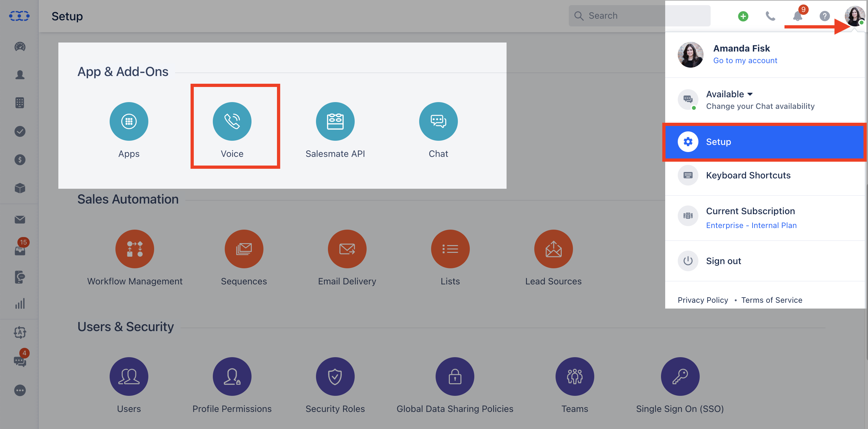Viewport: 868px width, 429px height.
Task: Open the Lists setup icon
Action: (450, 249)
